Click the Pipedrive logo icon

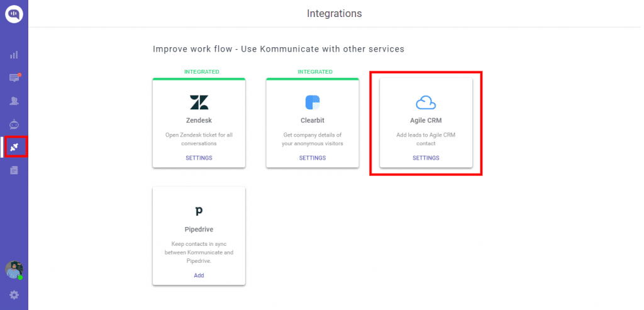[199, 211]
